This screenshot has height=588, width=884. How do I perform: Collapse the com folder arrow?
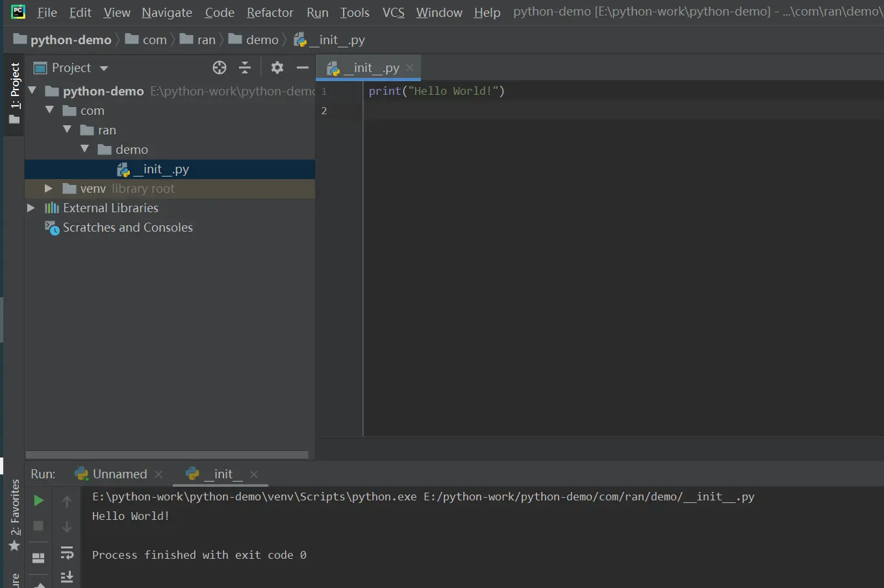(49, 110)
